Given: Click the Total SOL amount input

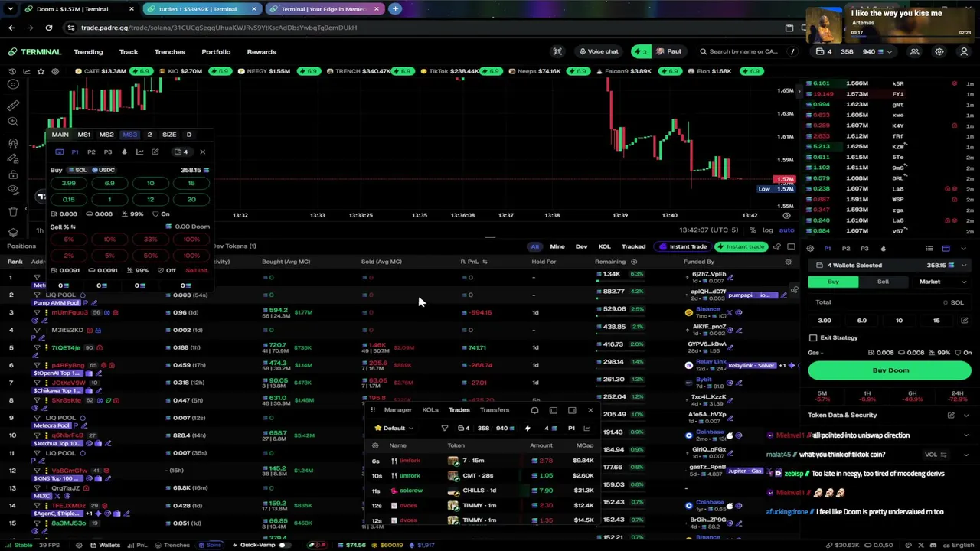Looking at the screenshot, I should pos(890,302).
